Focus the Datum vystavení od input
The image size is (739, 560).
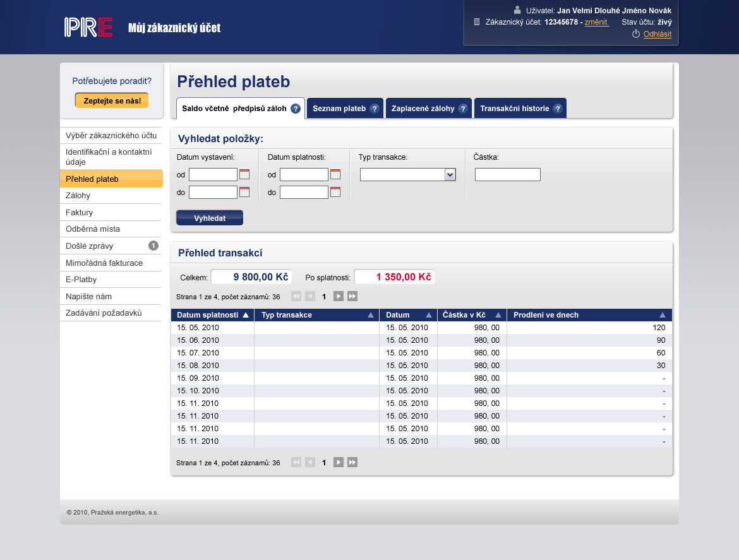pyautogui.click(x=213, y=174)
